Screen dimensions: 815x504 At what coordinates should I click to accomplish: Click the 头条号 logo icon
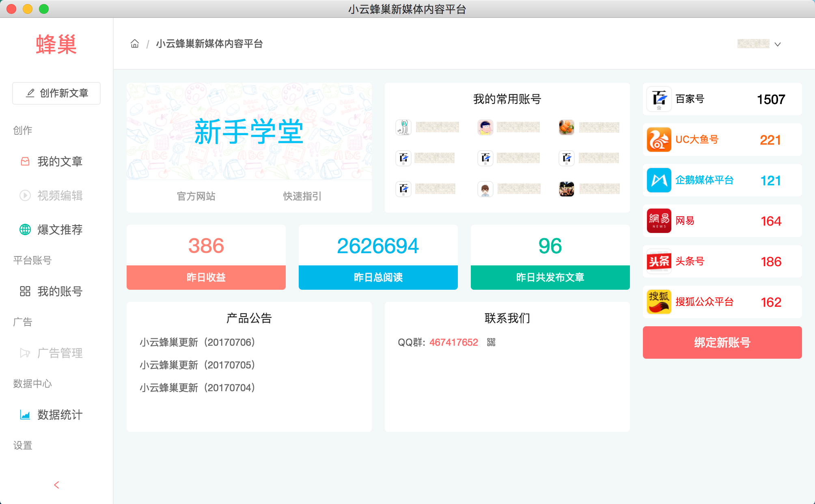[659, 261]
